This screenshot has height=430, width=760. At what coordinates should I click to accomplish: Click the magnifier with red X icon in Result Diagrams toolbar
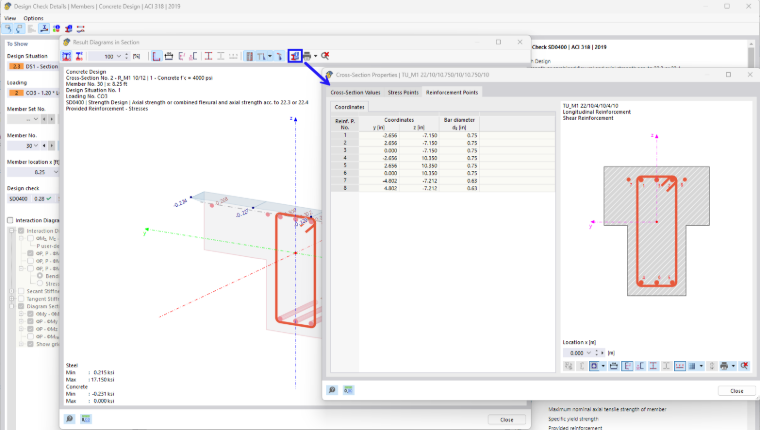pos(325,56)
